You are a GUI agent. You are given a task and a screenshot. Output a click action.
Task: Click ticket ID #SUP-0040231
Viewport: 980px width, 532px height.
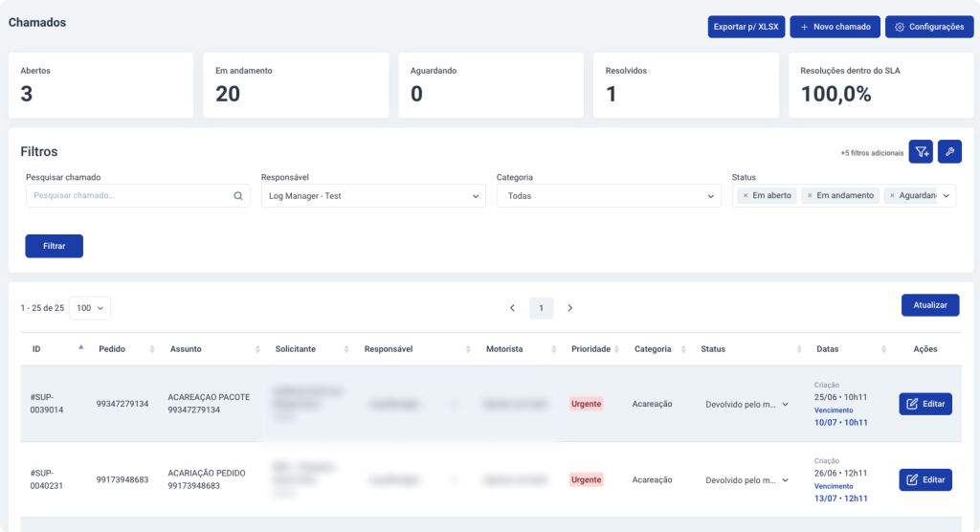(47, 479)
